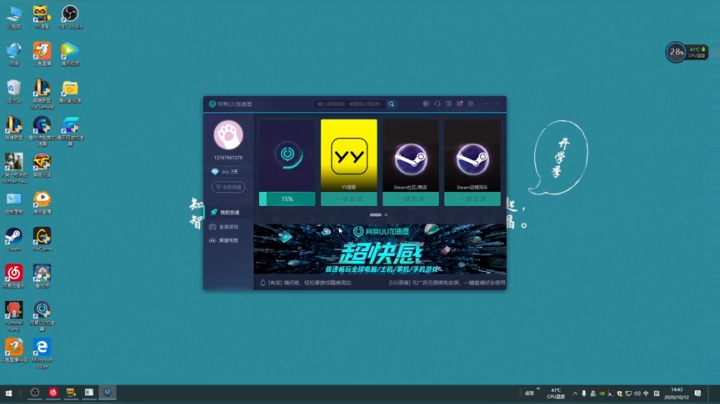Viewport: 720px width, 404px height.
Task: Open the Summer Party desktop shortcut
Action: tap(14, 316)
